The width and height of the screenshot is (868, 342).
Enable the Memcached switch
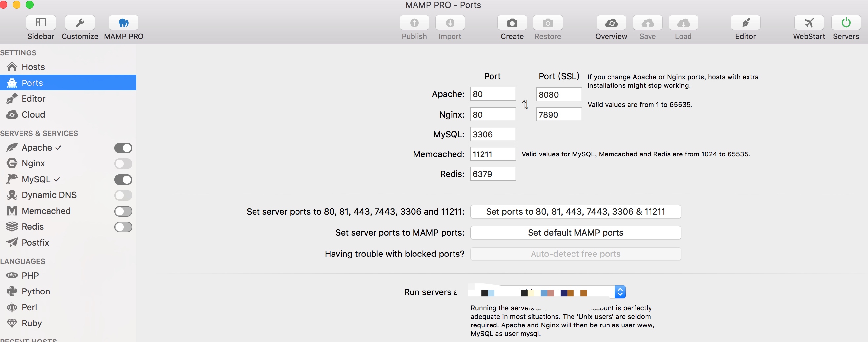point(123,211)
